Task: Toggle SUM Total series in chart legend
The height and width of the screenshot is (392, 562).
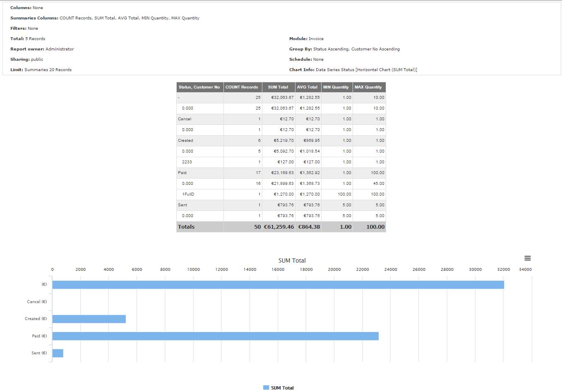Action: 282,388
